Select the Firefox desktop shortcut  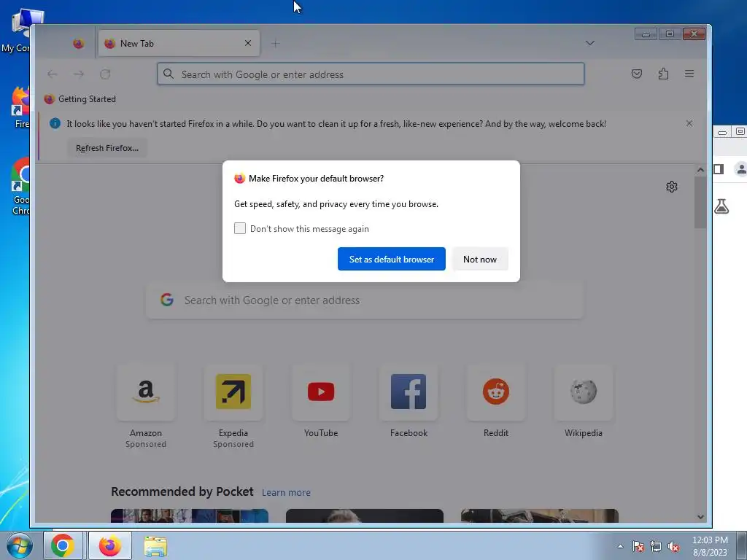pyautogui.click(x=19, y=108)
